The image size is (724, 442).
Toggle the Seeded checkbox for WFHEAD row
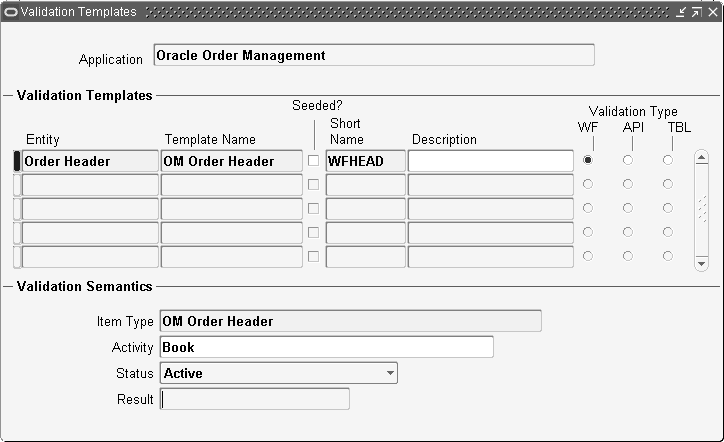pos(314,161)
